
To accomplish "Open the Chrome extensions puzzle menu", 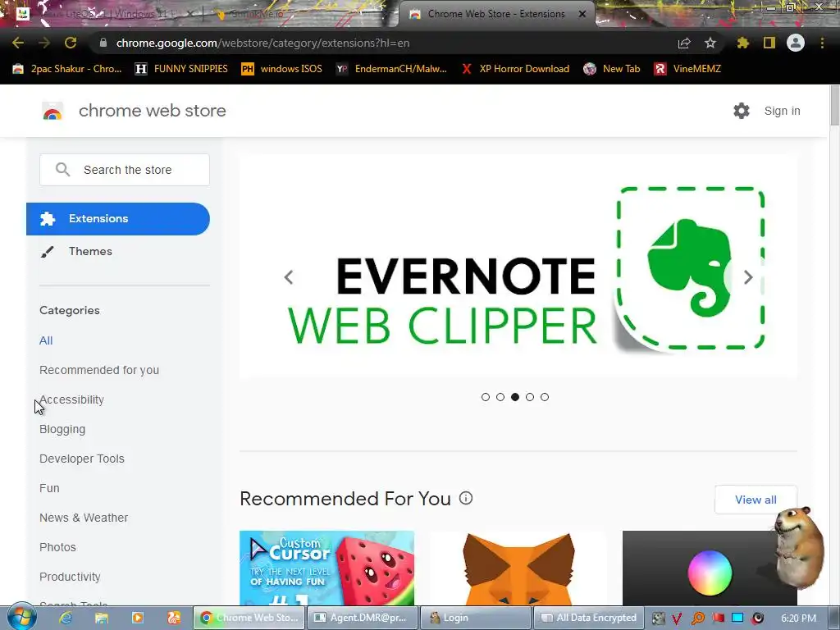I will [743, 43].
